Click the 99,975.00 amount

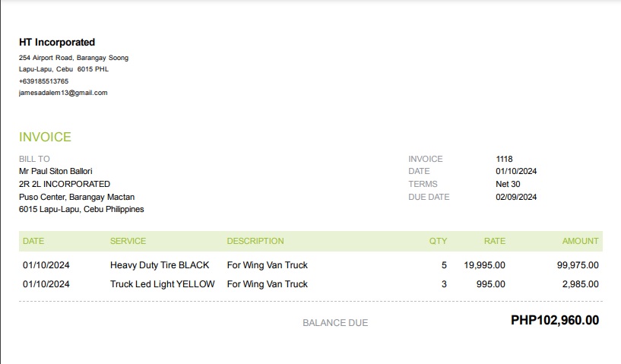tap(578, 265)
